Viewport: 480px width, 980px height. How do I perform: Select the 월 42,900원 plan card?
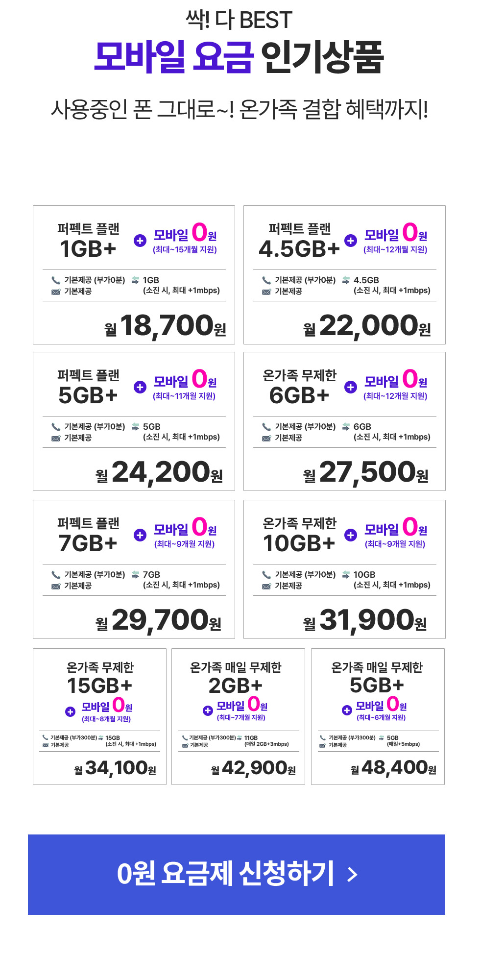[x=238, y=716]
